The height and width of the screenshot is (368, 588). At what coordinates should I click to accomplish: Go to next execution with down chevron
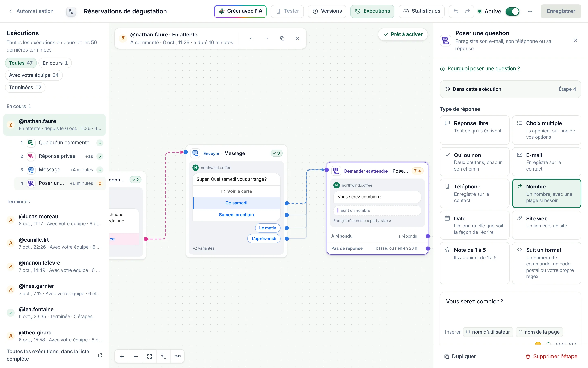point(267,38)
